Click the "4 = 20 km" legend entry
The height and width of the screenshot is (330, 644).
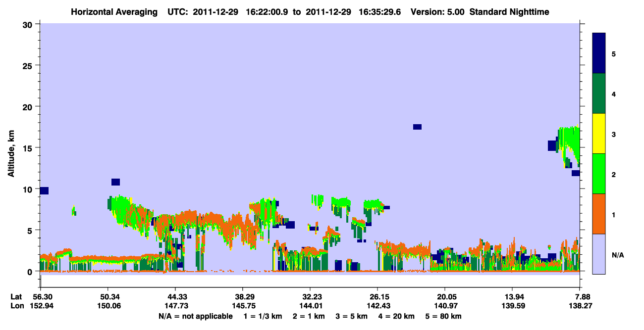(397, 316)
